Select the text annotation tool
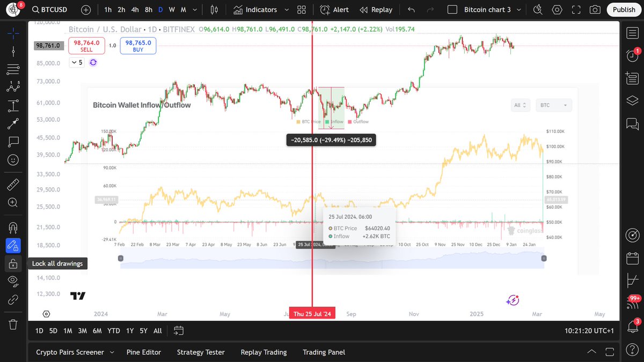Image resolution: width=644 pixels, height=362 pixels. pos(13,142)
